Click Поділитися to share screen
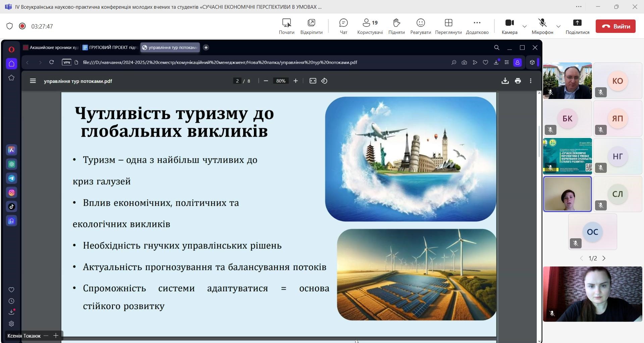 (x=577, y=26)
